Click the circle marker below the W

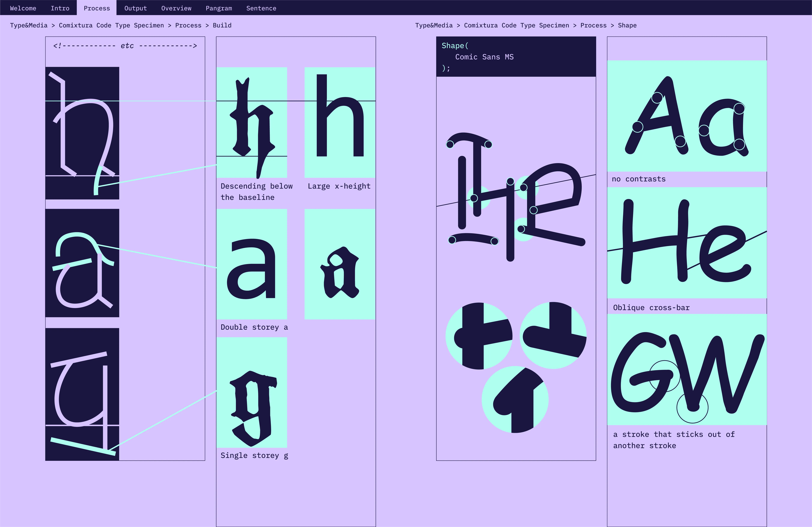click(x=692, y=407)
